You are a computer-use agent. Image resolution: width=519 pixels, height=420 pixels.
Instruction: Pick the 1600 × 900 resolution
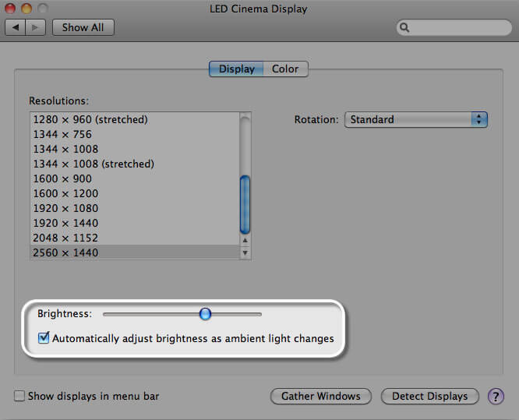coord(134,178)
